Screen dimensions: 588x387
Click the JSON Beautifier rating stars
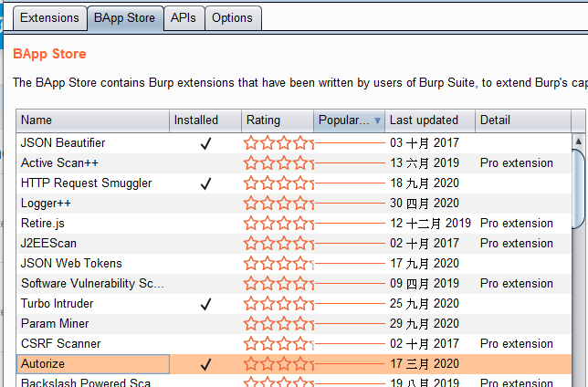[278, 143]
